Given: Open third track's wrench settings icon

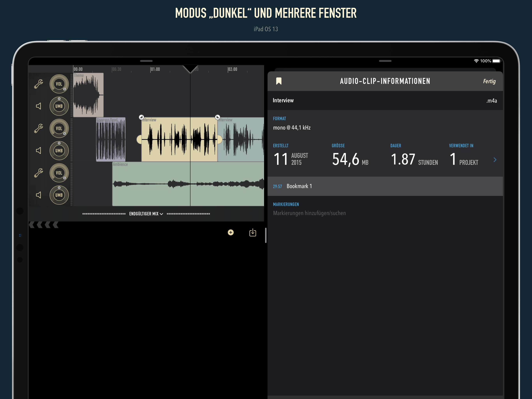Looking at the screenshot, I should point(39,173).
